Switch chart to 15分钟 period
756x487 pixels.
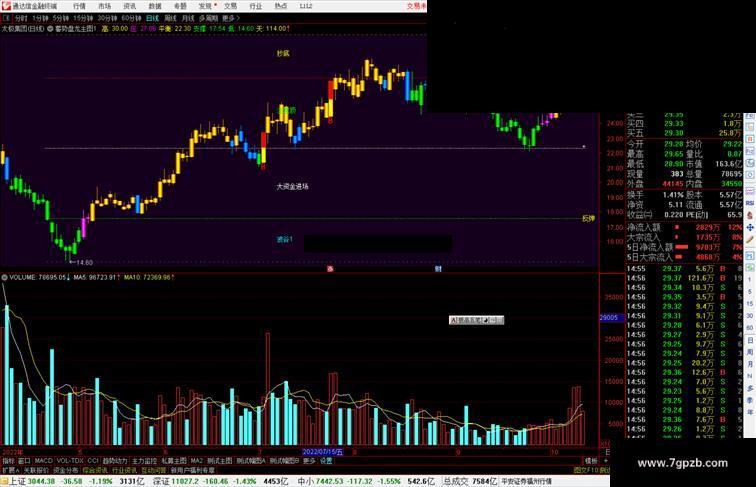point(83,18)
